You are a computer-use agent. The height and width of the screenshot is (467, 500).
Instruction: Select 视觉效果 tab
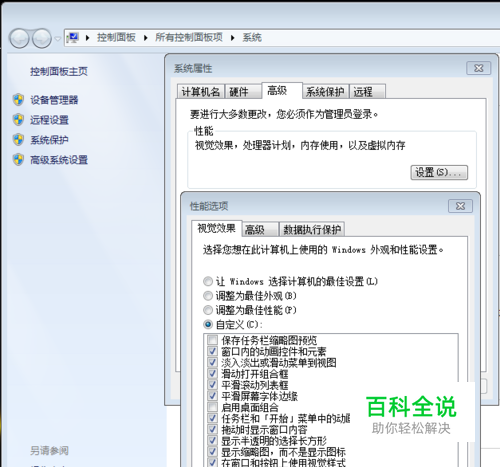pos(217,228)
